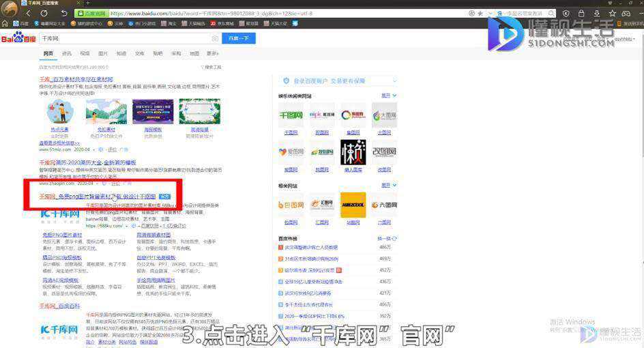The image size is (644, 348).
Task: Switch to the 知道 search tab
Action: (x=121, y=53)
